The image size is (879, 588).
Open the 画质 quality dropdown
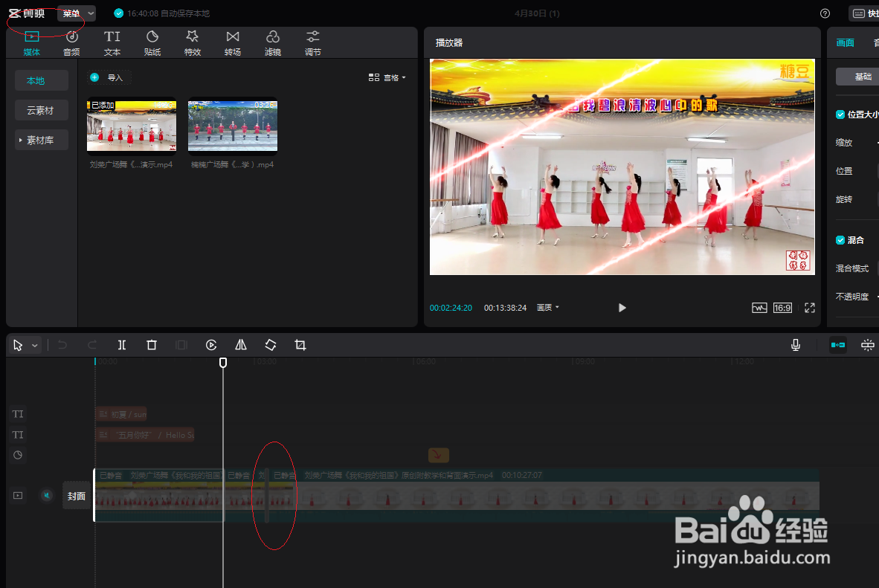click(548, 307)
